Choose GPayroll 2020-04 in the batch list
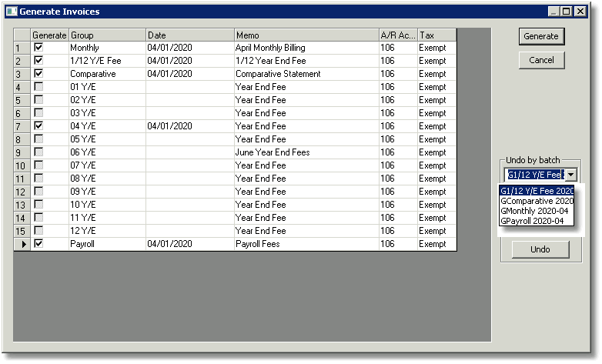Image resolution: width=602 pixels, height=364 pixels. (537, 221)
